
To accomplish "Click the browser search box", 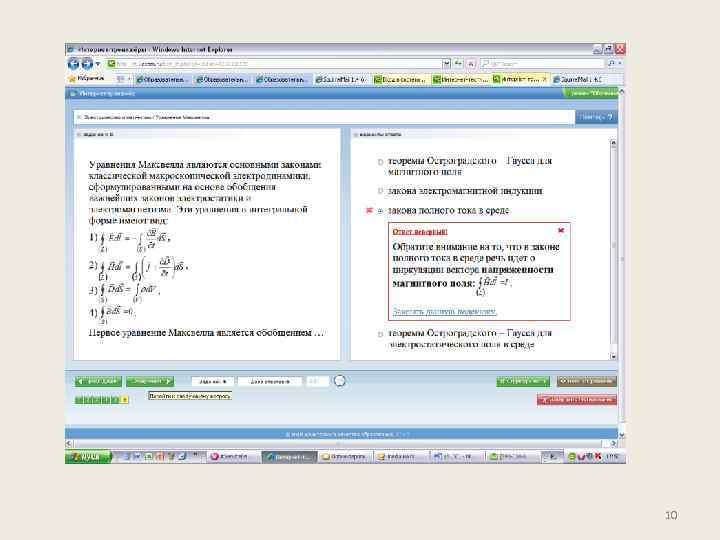I will [542, 63].
